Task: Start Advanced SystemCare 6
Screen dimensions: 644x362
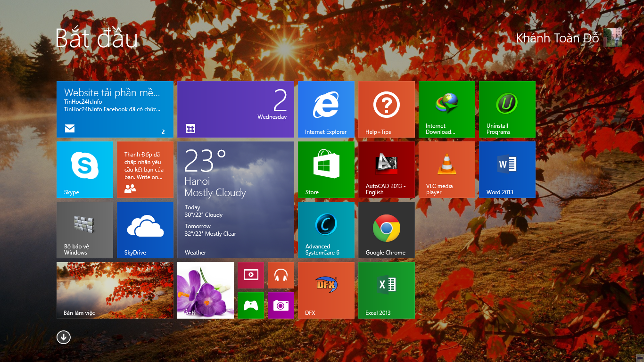Action: tap(326, 230)
